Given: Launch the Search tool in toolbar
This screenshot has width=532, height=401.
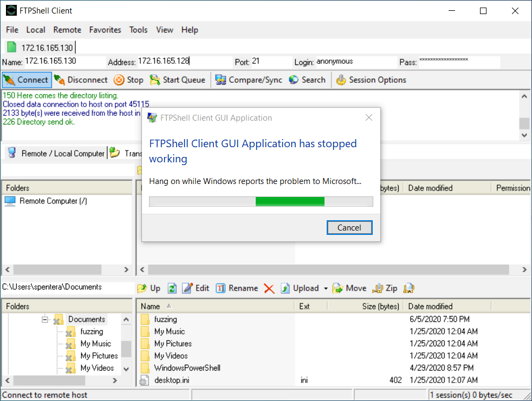Looking at the screenshot, I should tap(307, 80).
